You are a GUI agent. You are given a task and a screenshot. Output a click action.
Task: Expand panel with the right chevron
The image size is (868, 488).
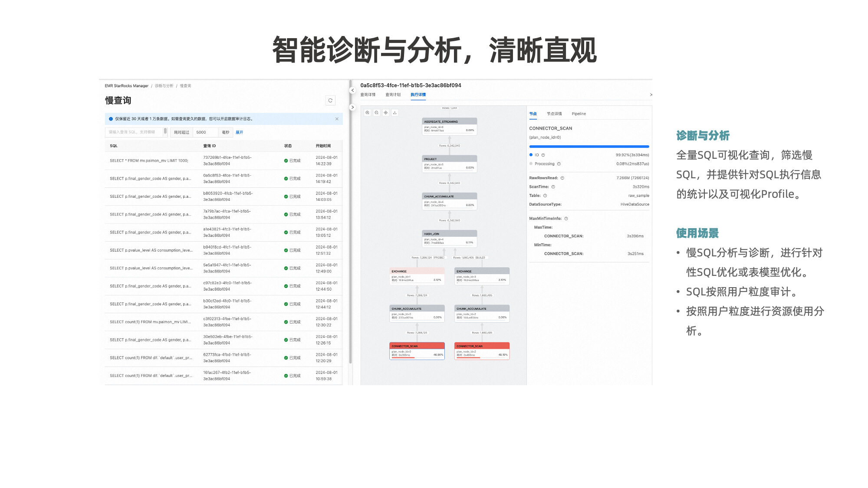point(352,107)
